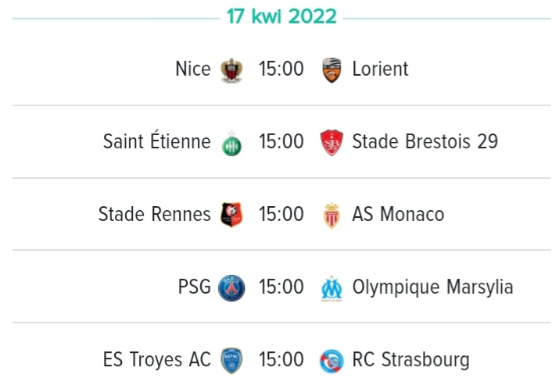
Task: Click the Stade Brestois 29 red crest
Action: 332,143
